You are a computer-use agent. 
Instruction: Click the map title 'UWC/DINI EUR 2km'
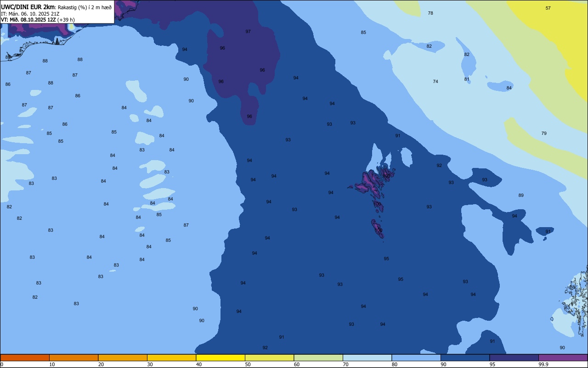[28, 7]
